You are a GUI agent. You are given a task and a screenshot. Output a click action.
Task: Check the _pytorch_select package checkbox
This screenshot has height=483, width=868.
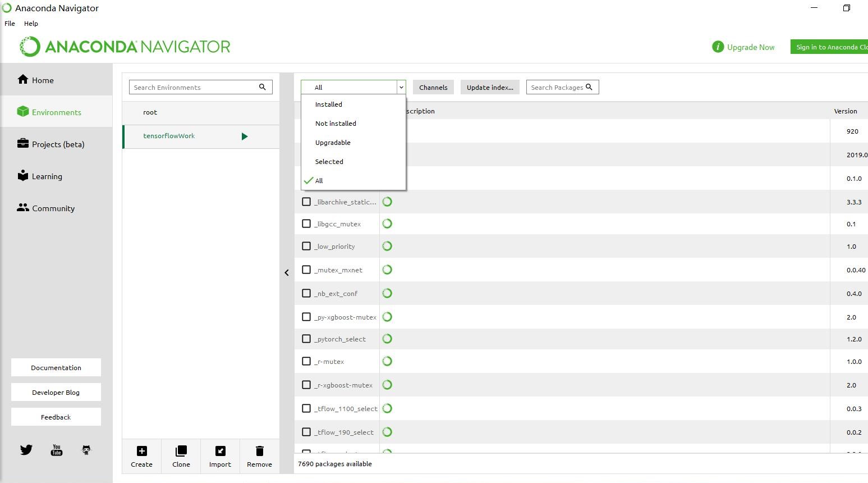click(x=306, y=339)
